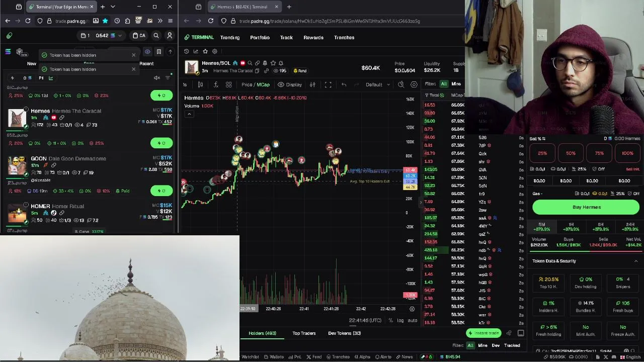Enter chart fullscreen mode
The height and width of the screenshot is (362, 644).
click(x=328, y=84)
